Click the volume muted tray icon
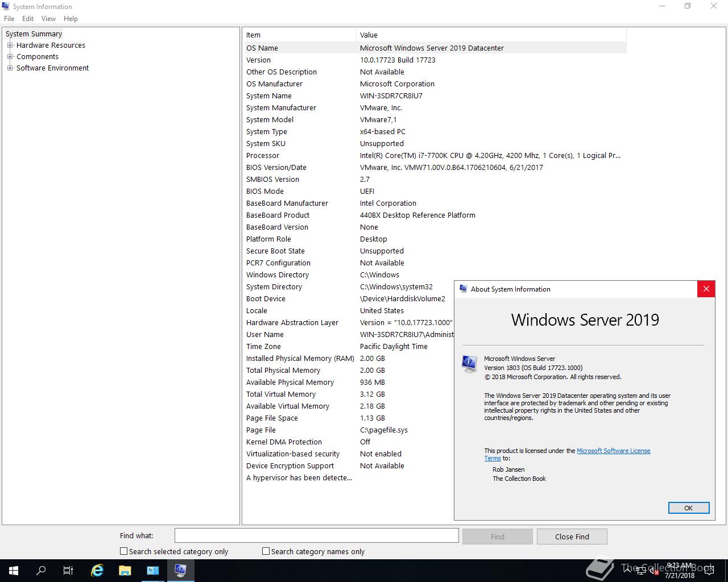Viewport: 728px width, 582px height. (x=654, y=571)
